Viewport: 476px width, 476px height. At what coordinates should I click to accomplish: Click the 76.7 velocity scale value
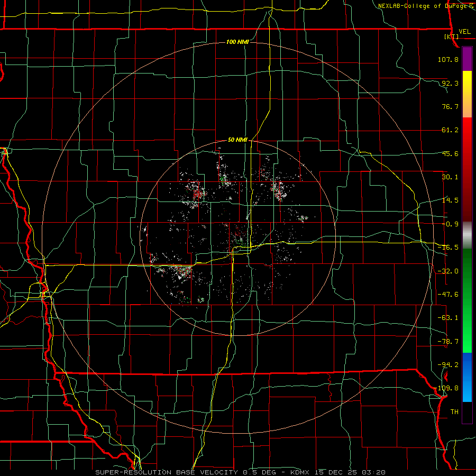coord(450,106)
